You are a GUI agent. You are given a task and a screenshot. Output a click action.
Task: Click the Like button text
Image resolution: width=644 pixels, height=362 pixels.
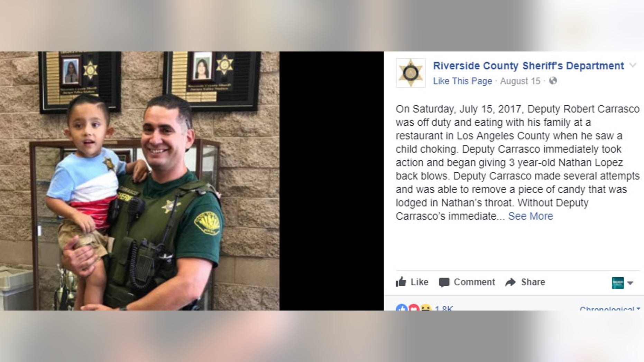[420, 282]
